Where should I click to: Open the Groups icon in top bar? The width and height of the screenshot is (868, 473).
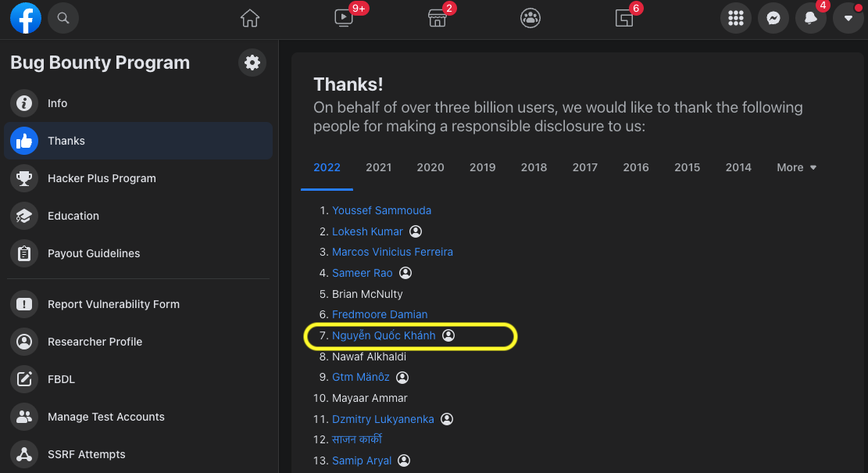pos(530,18)
